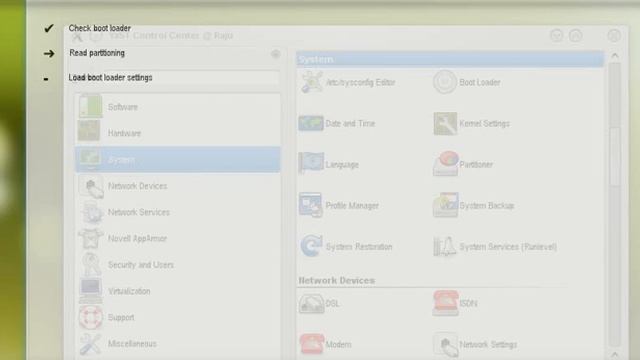This screenshot has width=640, height=360.
Task: Click Novell AppArmor label in sidebar
Action: coord(138,238)
